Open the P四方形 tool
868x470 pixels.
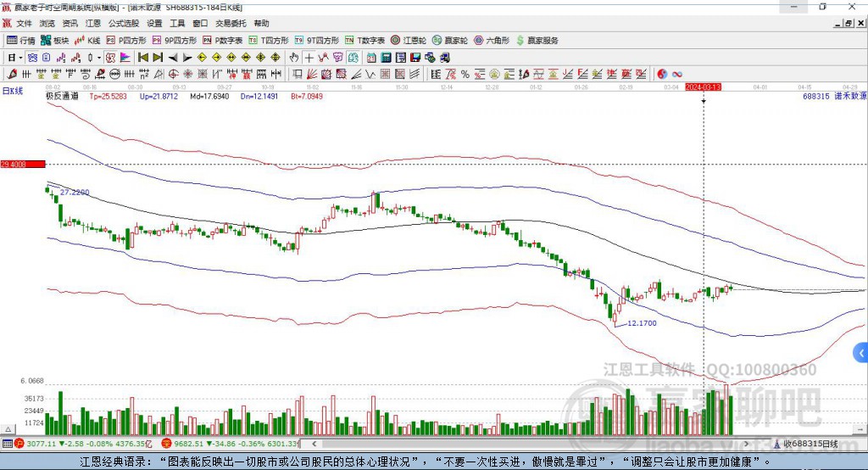coord(126,41)
